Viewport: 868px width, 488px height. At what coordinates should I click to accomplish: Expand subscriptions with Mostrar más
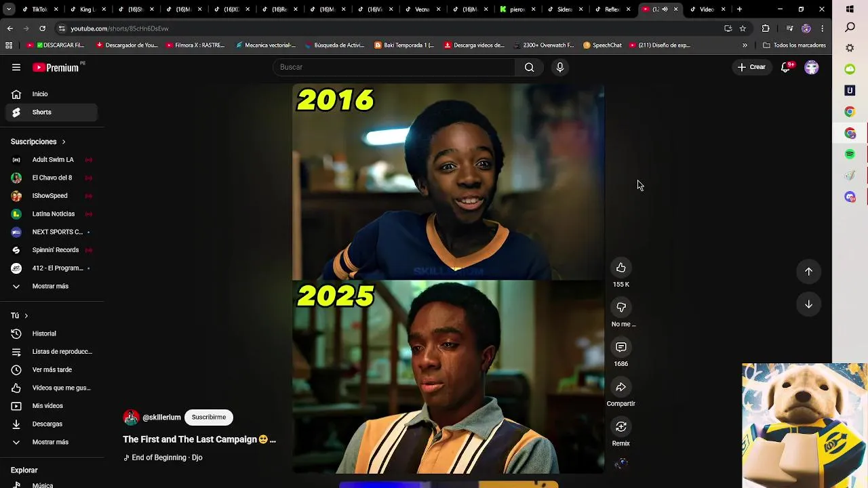pos(51,286)
